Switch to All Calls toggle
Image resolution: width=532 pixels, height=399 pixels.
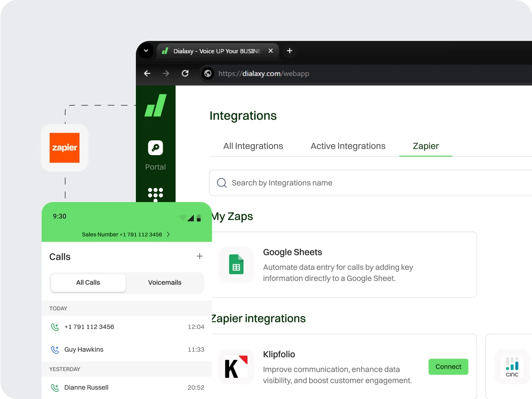pyautogui.click(x=88, y=283)
